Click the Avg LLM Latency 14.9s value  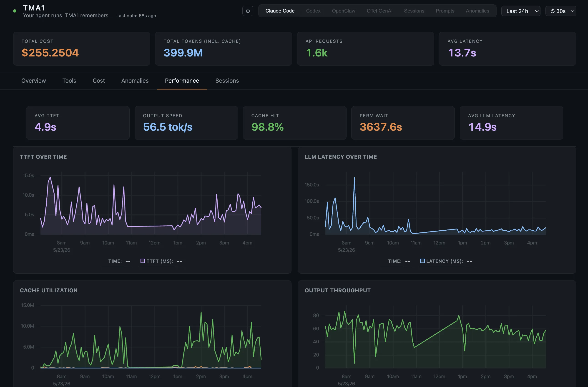tap(482, 127)
